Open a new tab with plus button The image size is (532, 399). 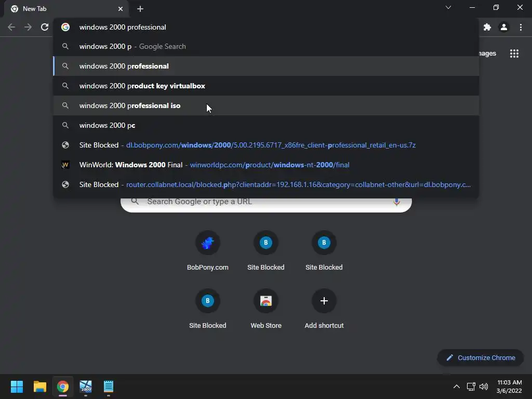pos(140,9)
